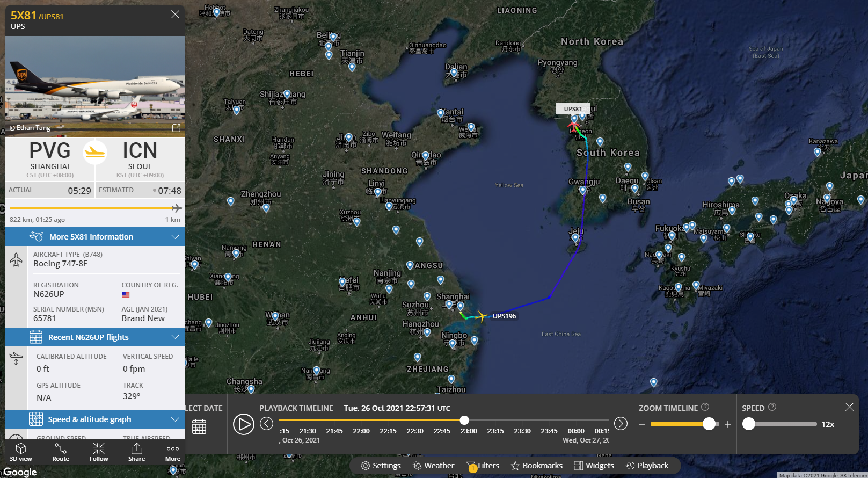The width and height of the screenshot is (868, 478).
Task: Open the select date calendar
Action: click(x=199, y=426)
